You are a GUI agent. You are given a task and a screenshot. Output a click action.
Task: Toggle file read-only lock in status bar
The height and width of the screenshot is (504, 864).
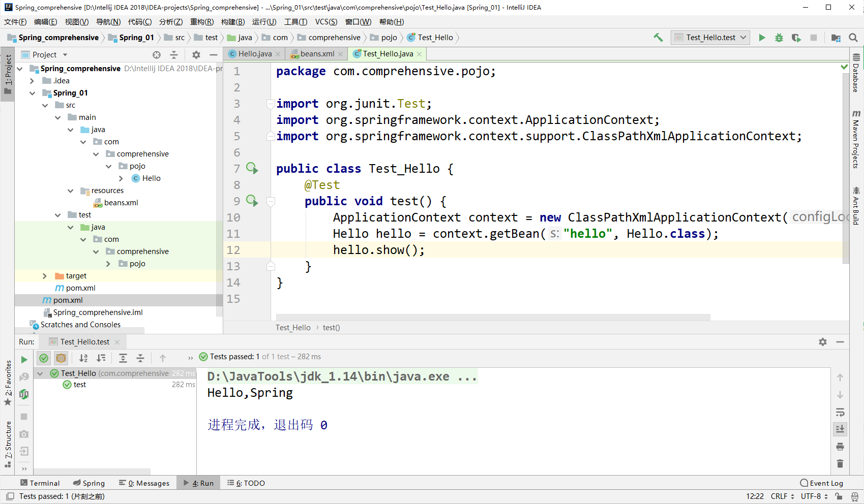[839, 496]
